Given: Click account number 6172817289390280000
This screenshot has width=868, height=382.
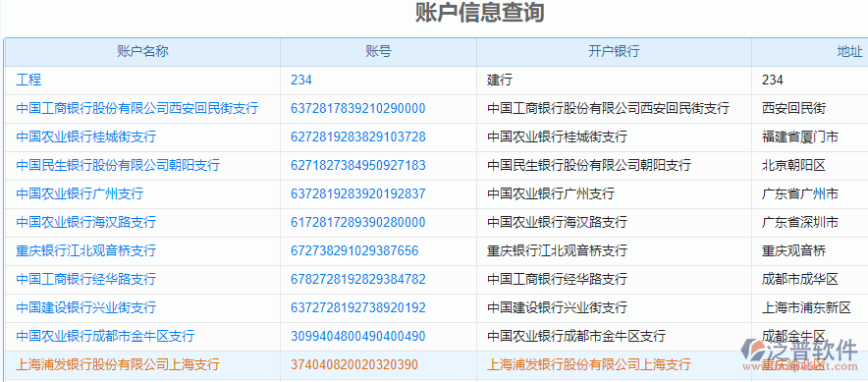Looking at the screenshot, I should coord(358,222).
